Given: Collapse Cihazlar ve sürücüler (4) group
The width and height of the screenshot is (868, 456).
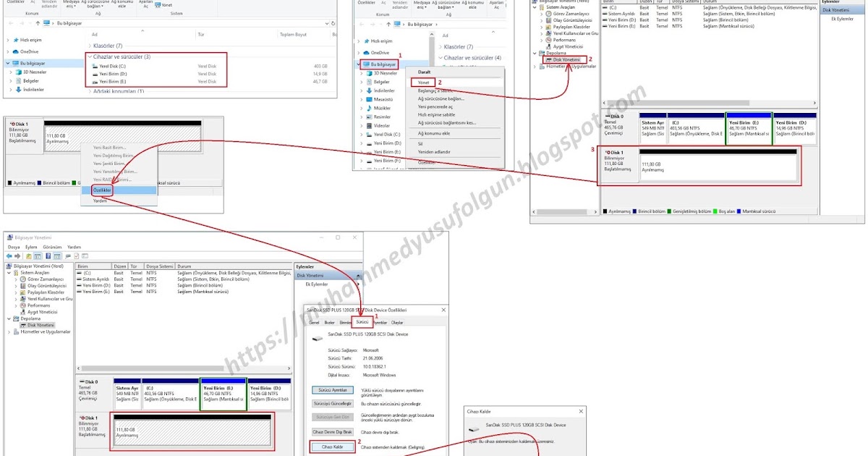Looking at the screenshot, I should tap(441, 57).
